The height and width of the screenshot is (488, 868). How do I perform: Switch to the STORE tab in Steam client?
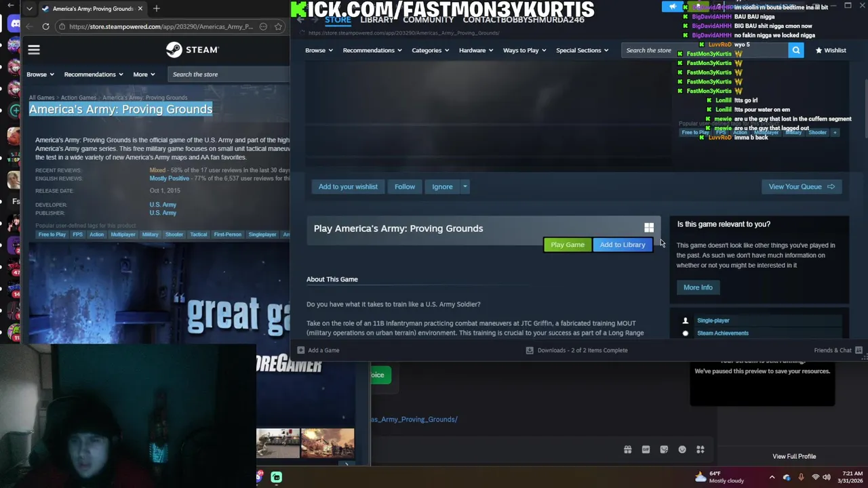(338, 20)
